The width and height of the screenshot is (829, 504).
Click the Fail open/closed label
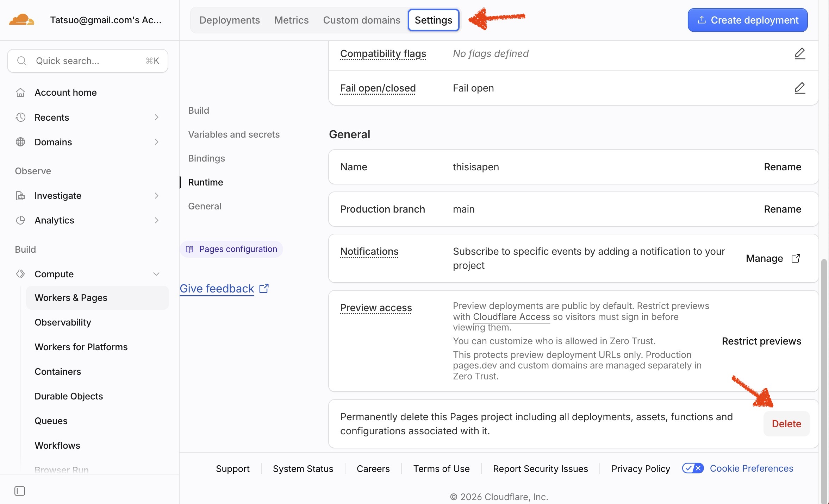[378, 88]
